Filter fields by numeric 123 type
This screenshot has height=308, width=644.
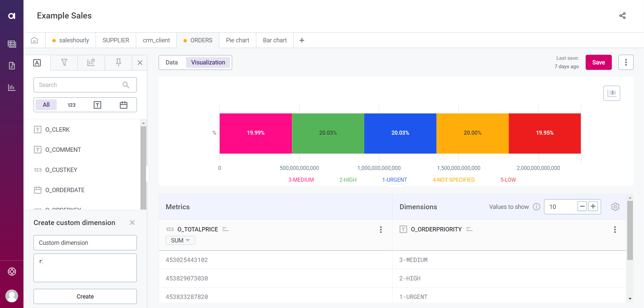(71, 105)
